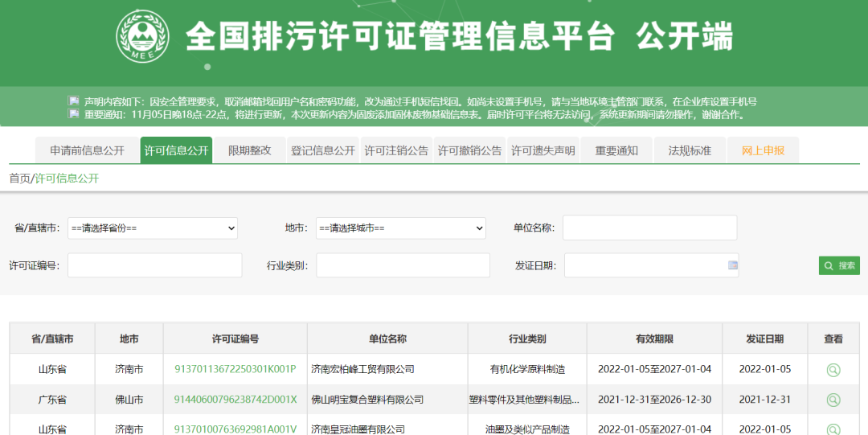Viewport: 868px width, 435px height.
Task: Go to 许可注销公告 tab
Action: click(396, 150)
